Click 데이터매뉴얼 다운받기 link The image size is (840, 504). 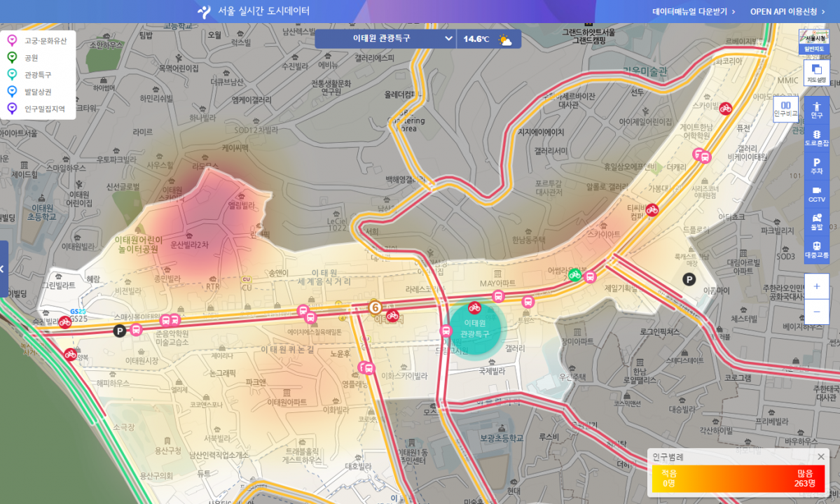(x=694, y=11)
